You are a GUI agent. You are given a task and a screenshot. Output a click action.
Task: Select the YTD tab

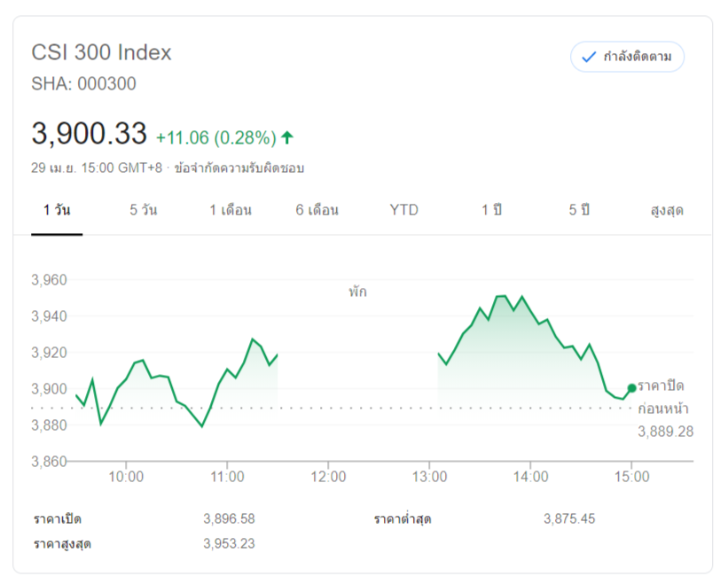tap(403, 211)
